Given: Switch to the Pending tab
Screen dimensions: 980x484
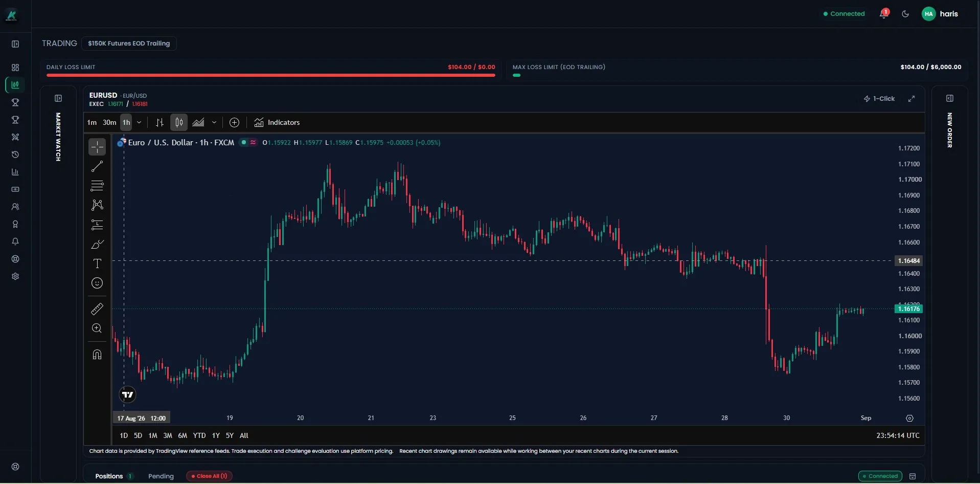Looking at the screenshot, I should pos(161,476).
